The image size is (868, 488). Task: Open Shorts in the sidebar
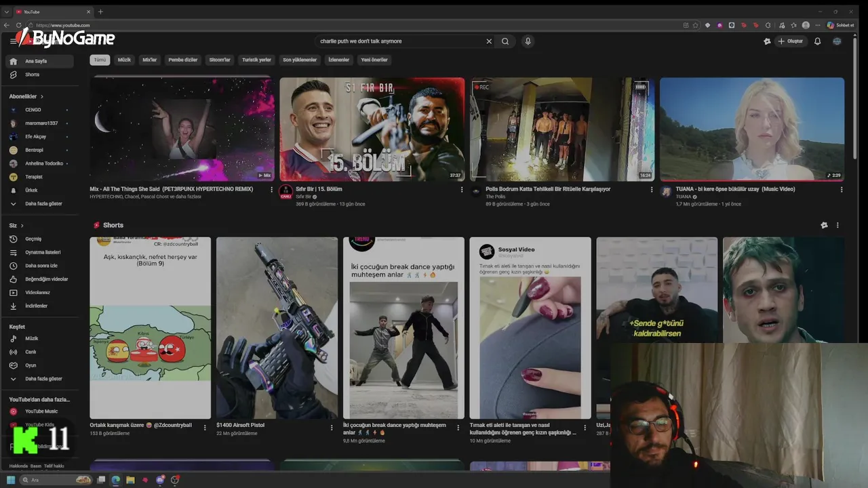[39, 75]
